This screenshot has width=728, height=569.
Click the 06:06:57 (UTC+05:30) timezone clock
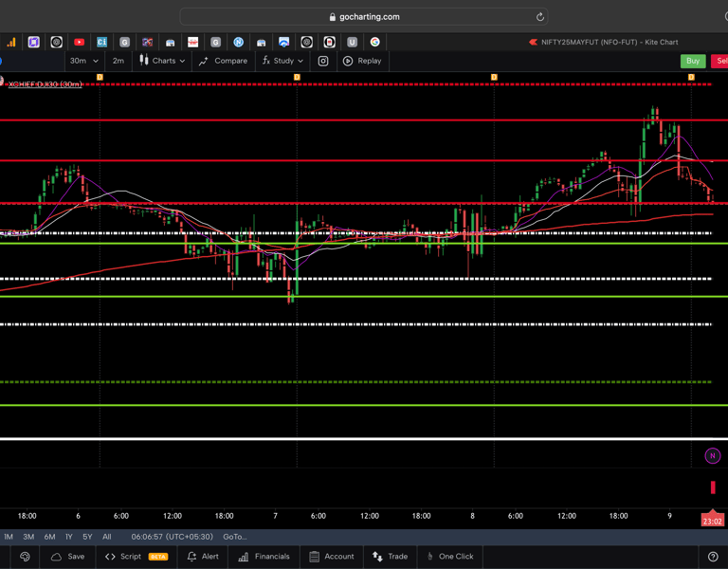172,537
